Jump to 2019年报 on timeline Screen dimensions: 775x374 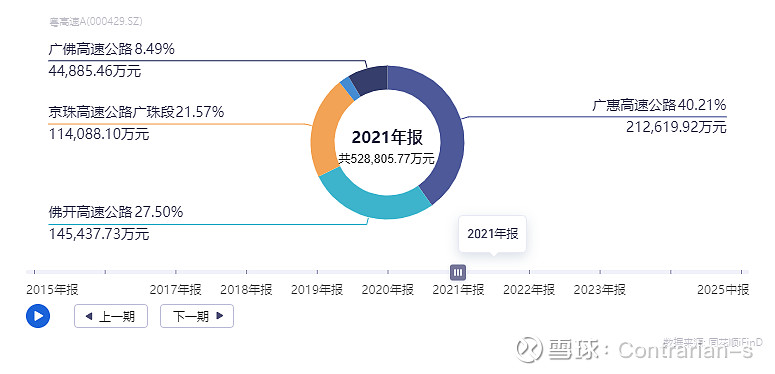[317, 290]
